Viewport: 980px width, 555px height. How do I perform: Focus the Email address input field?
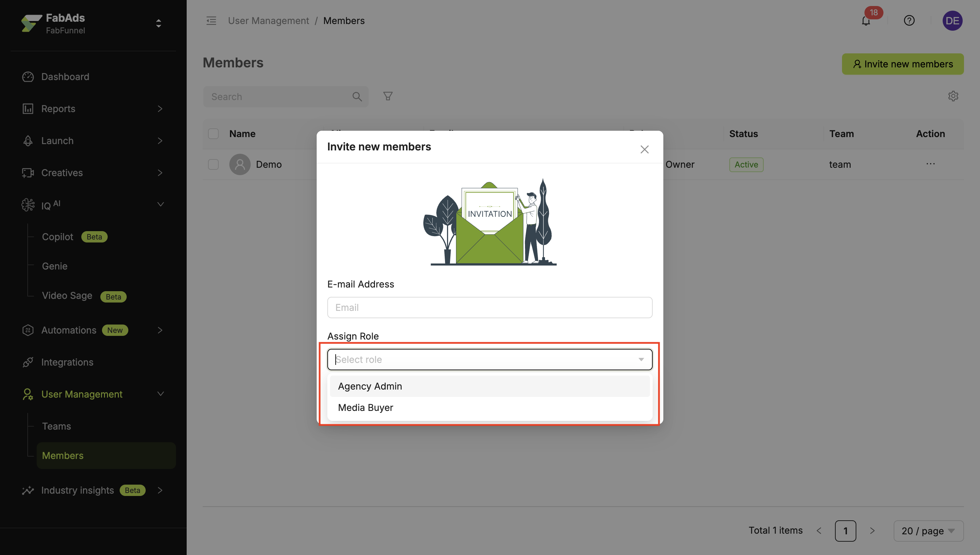(489, 308)
